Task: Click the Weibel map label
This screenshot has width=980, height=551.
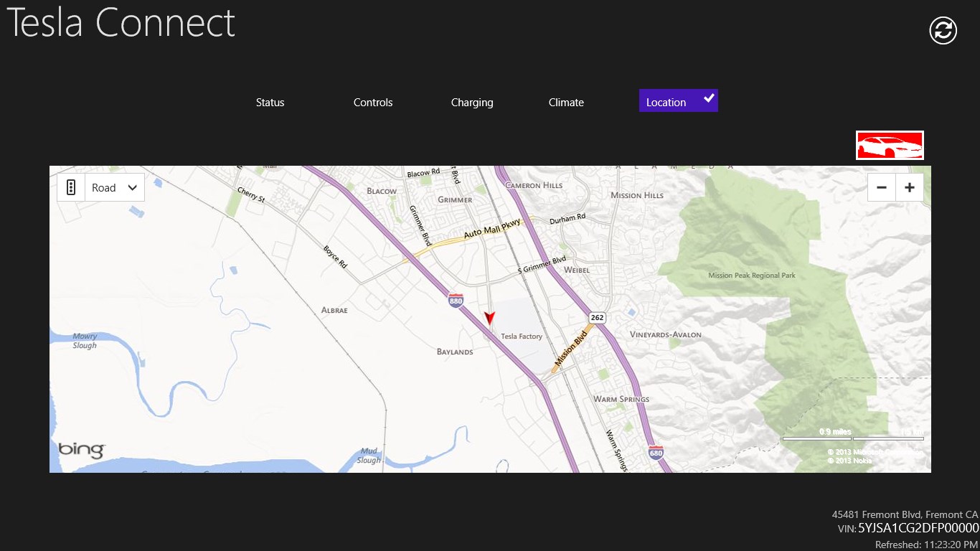Action: tap(577, 270)
